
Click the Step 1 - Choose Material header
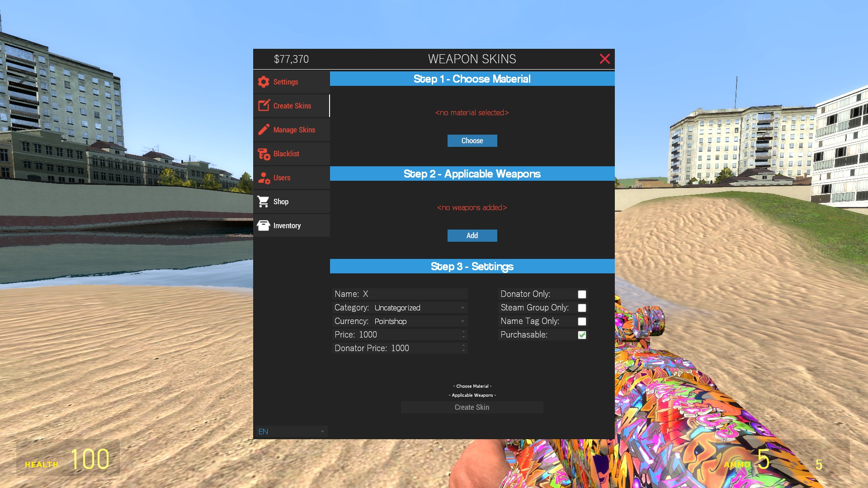coord(472,79)
